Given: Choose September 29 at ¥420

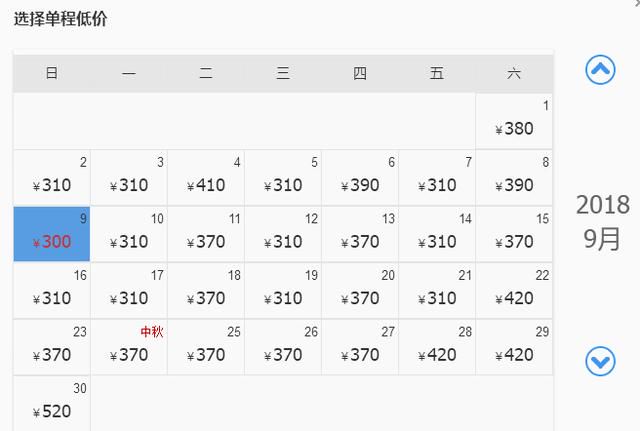Looking at the screenshot, I should pyautogui.click(x=514, y=347).
